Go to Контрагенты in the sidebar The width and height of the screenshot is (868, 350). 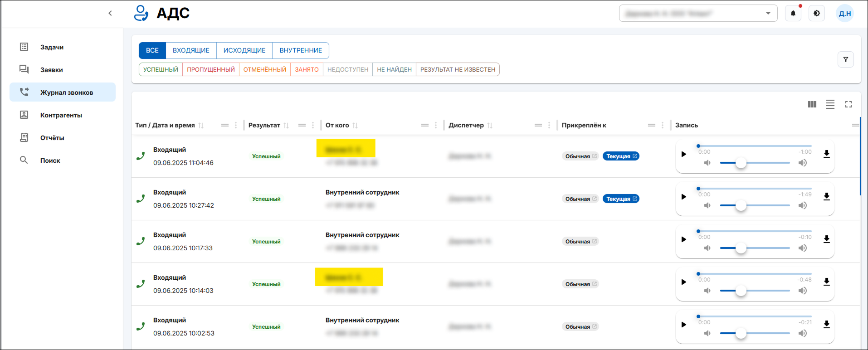tap(61, 115)
